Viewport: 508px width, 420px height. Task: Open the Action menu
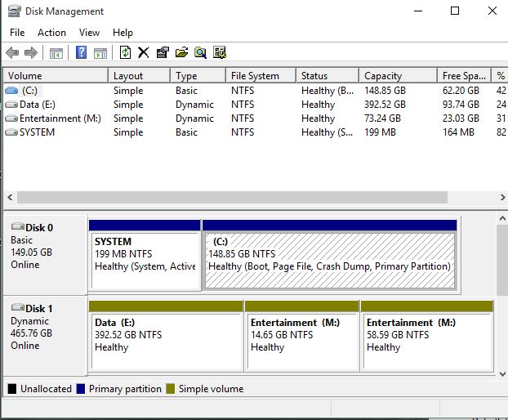tap(51, 33)
